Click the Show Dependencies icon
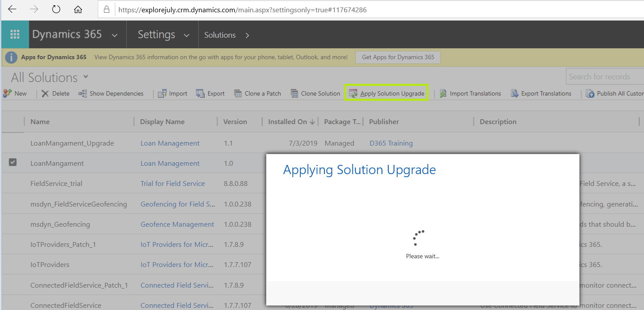 [82, 93]
